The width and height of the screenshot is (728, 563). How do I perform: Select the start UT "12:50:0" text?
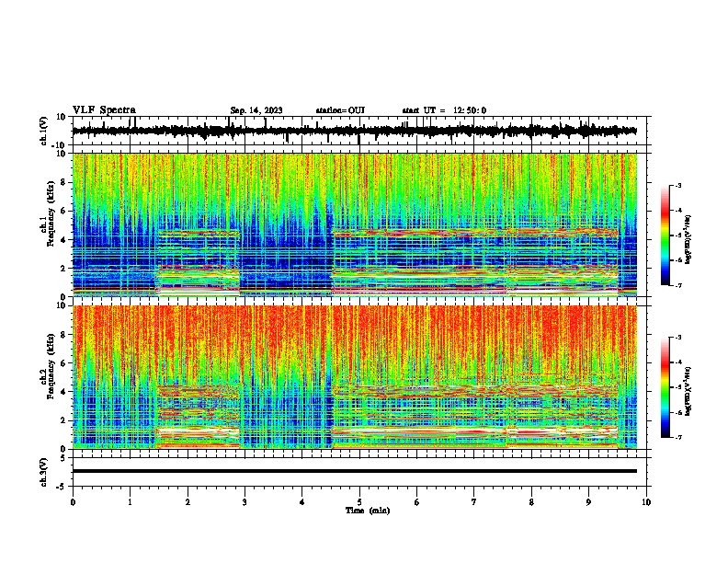coord(470,110)
